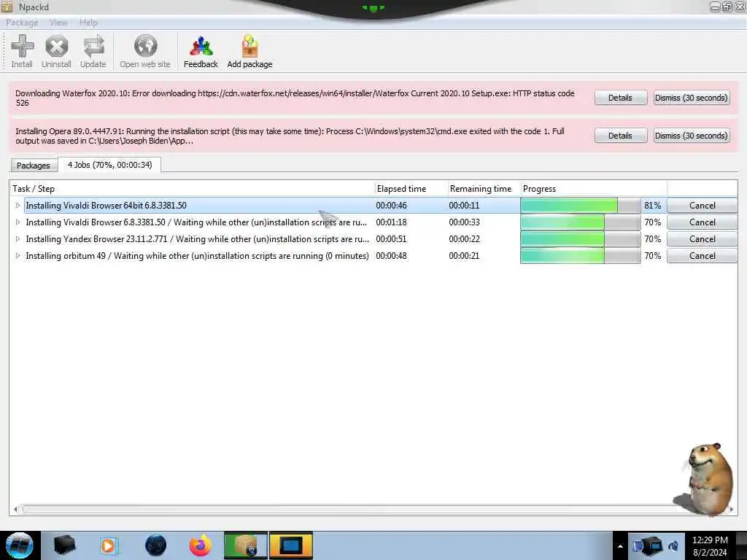Click the dark globe taskbar icon
Image resolution: width=747 pixels, height=560 pixels.
[x=156, y=545]
